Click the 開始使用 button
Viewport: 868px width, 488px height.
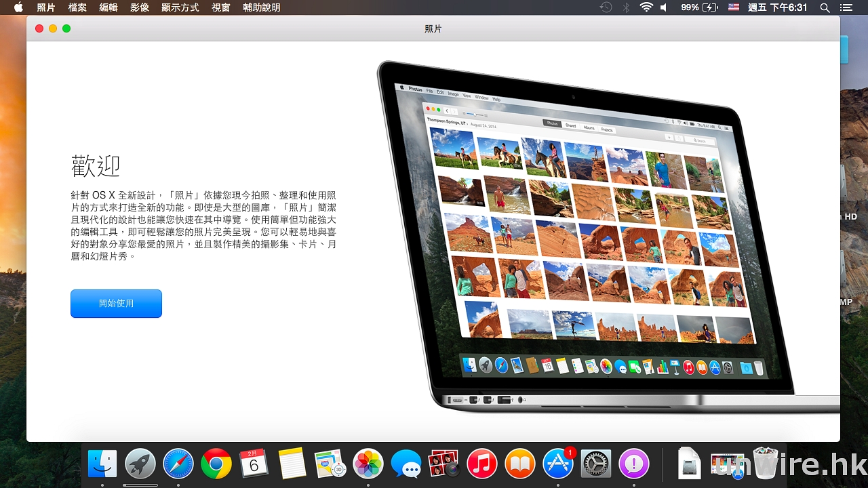click(x=116, y=304)
